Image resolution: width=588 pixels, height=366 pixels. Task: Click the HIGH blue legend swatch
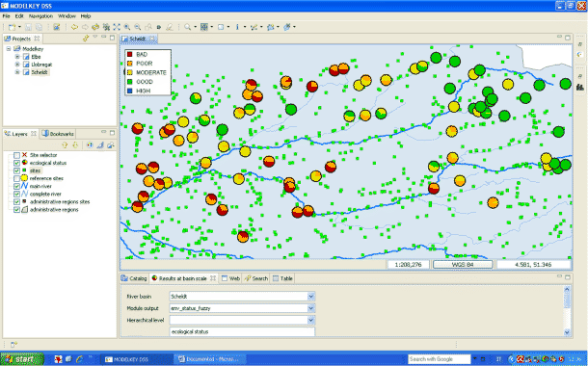coord(130,91)
